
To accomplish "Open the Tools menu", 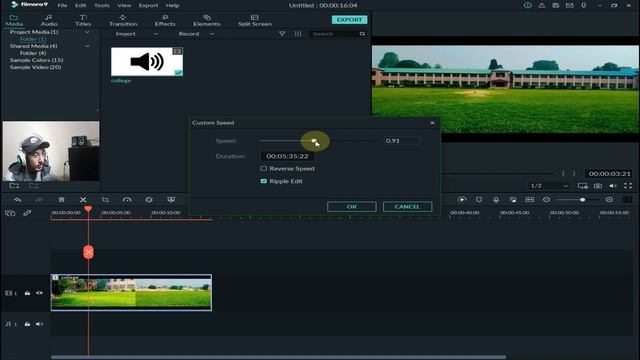I will point(102,5).
